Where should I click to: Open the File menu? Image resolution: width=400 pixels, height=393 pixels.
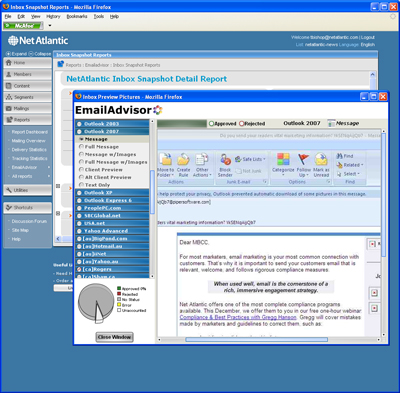(x=8, y=16)
